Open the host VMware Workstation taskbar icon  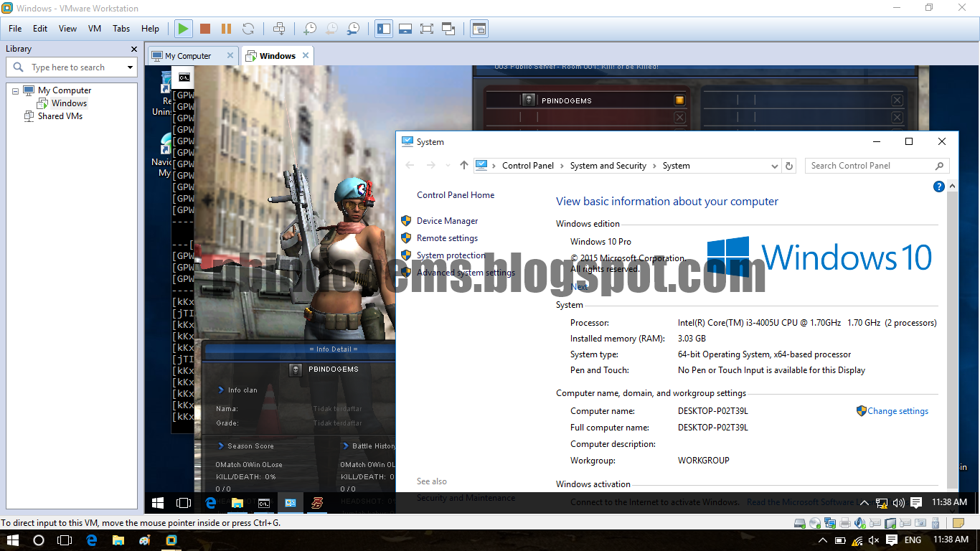[x=171, y=540]
